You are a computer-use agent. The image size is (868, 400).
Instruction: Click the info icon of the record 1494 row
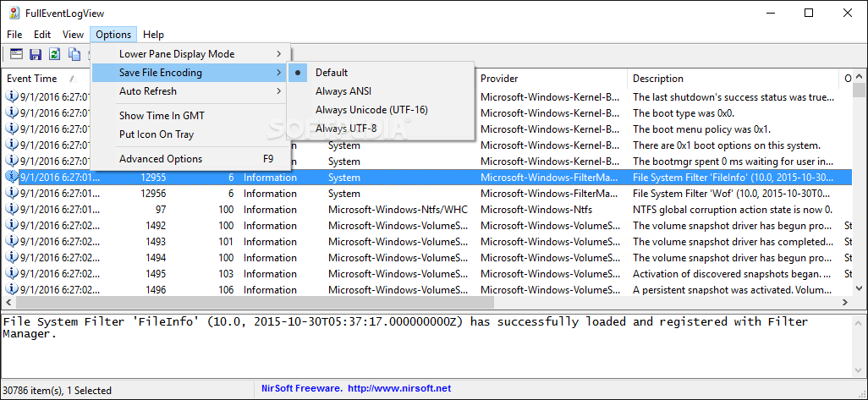pos(12,257)
